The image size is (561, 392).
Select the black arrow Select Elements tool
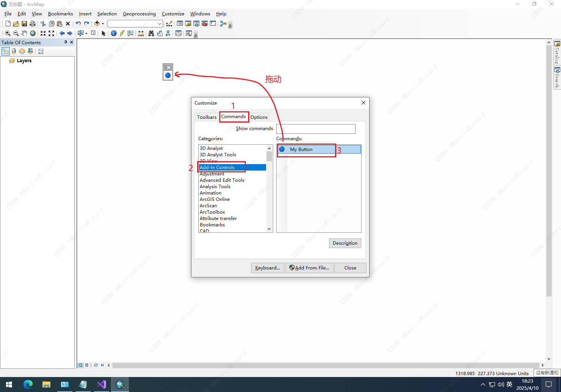point(103,33)
